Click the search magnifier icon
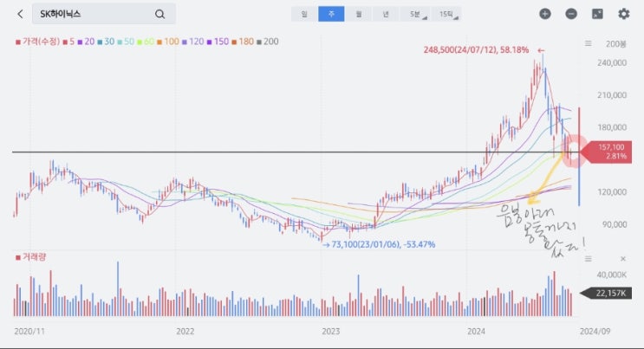The height and width of the screenshot is (349, 644). [159, 15]
